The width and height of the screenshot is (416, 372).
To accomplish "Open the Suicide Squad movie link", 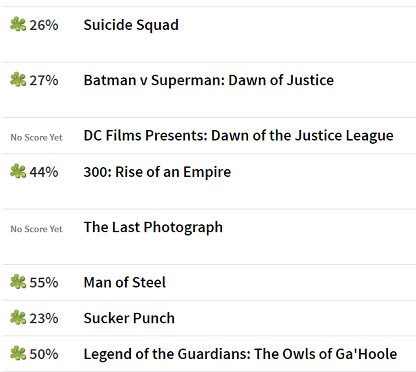I will [x=131, y=25].
